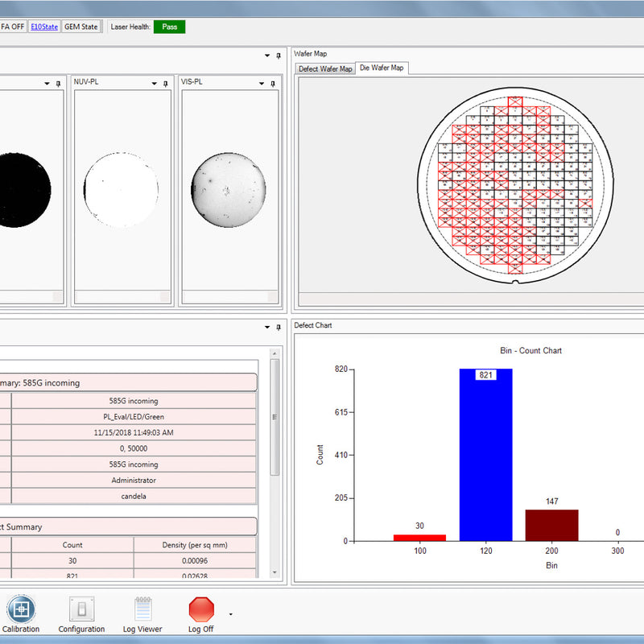The width and height of the screenshot is (644, 644).
Task: Click the blue bin 120 bar in chart
Action: click(485, 455)
